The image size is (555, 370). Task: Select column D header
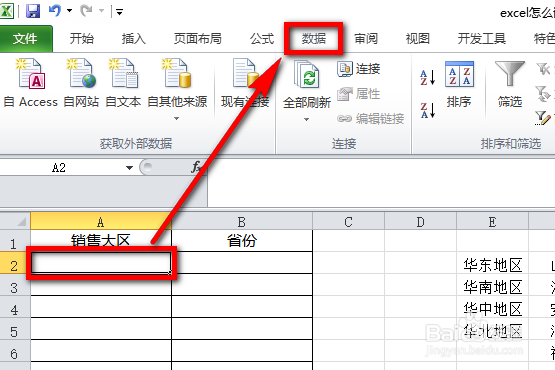(x=420, y=222)
